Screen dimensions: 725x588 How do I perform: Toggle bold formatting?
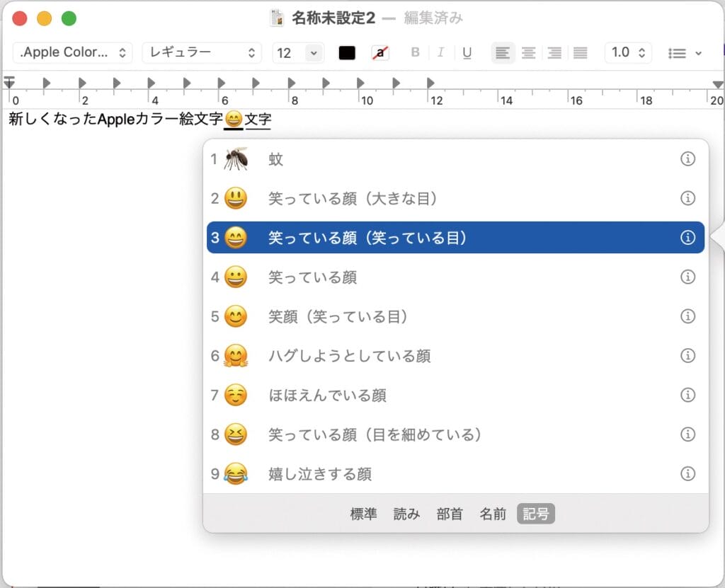tap(416, 52)
